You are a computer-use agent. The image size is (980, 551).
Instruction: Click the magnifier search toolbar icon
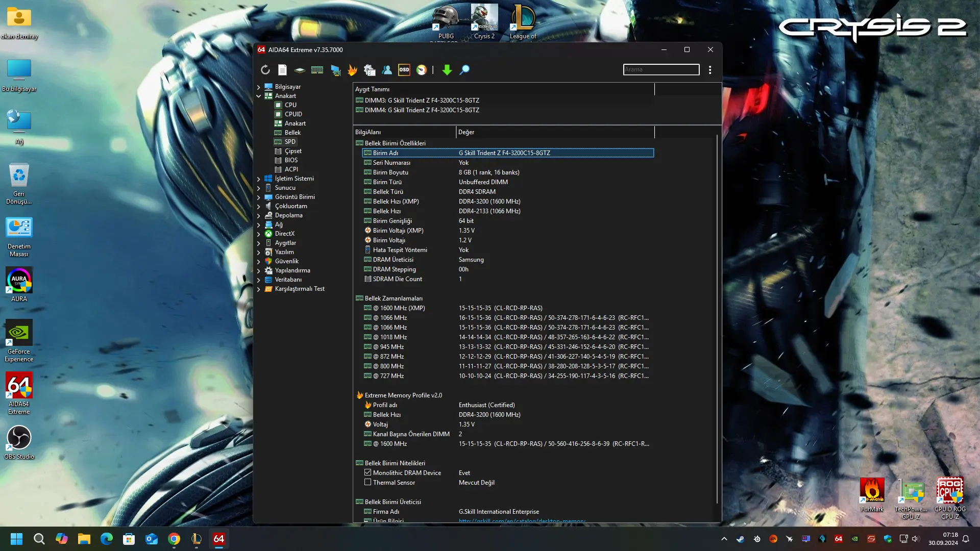tap(464, 70)
